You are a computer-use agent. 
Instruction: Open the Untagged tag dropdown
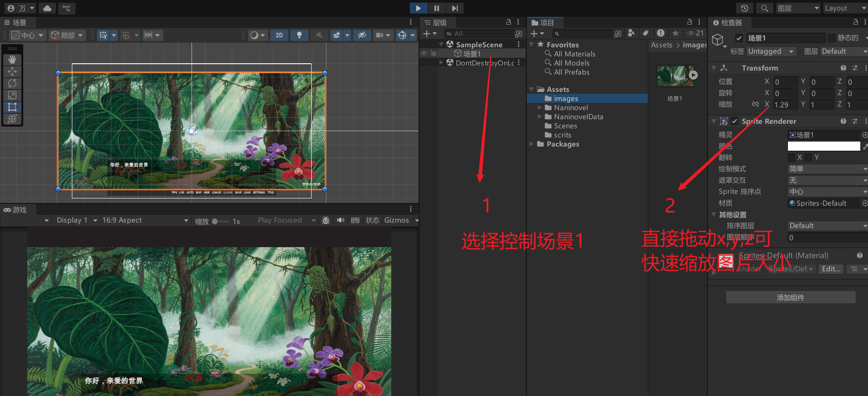[x=771, y=51]
